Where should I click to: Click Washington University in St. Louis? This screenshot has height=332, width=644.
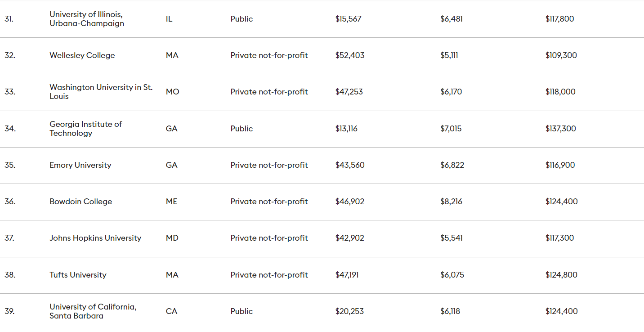(x=101, y=92)
